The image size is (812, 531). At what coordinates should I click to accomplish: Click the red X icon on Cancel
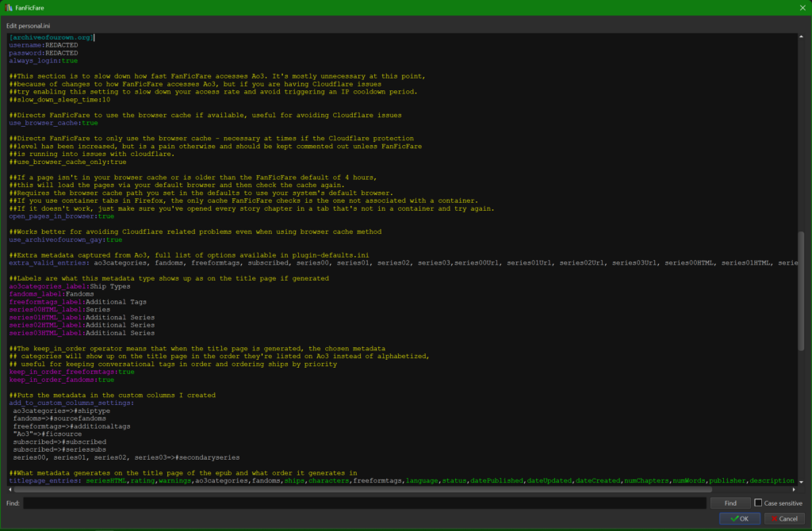pyautogui.click(x=774, y=518)
